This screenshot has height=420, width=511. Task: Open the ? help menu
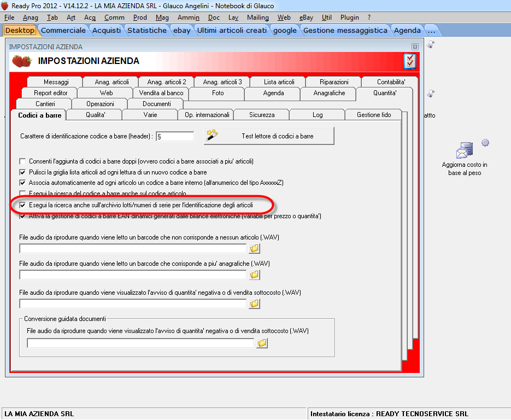(369, 17)
